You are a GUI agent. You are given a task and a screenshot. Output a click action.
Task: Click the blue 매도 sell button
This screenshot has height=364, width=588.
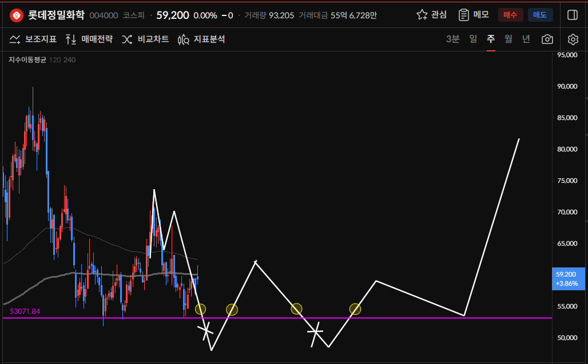point(540,15)
